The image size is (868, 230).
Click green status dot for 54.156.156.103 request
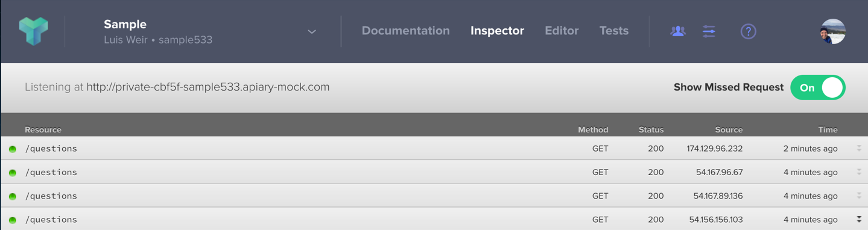(13, 220)
